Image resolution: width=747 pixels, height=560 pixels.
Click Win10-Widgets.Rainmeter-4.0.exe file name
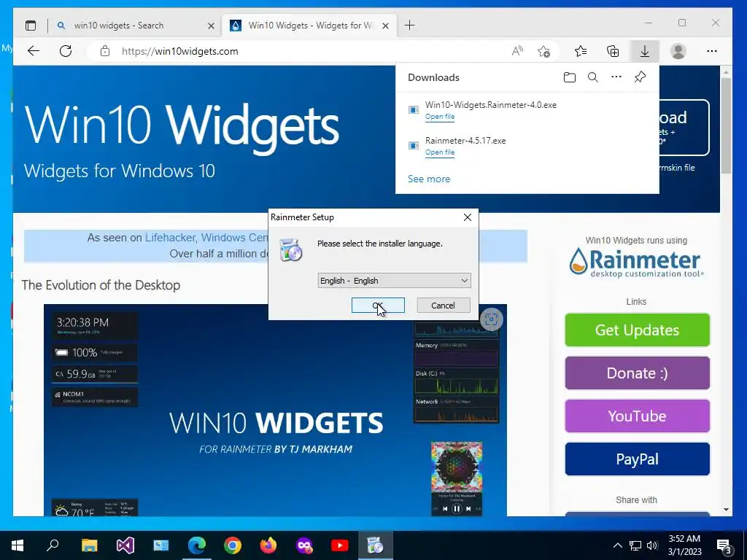tap(491, 105)
